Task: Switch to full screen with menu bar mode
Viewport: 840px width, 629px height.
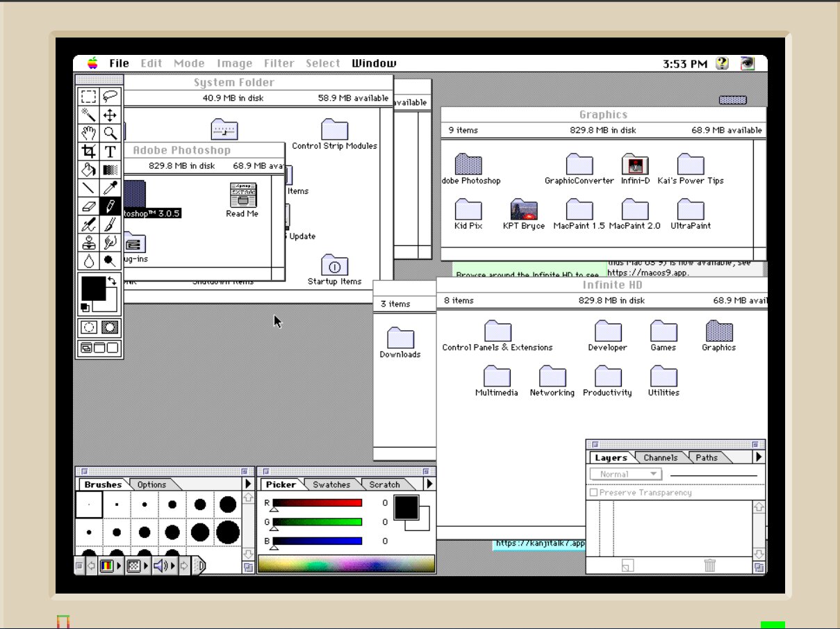Action: coord(99,348)
